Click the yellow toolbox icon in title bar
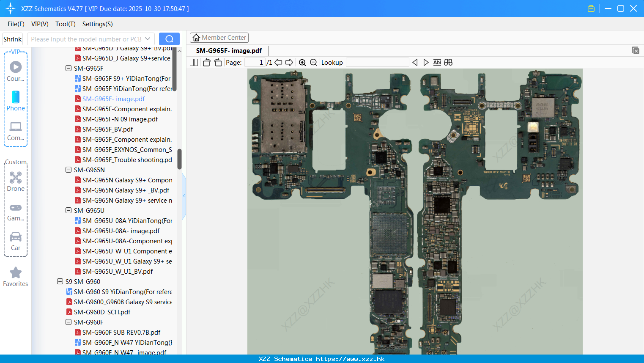Screen dimensions: 644x363 click(x=591, y=8)
